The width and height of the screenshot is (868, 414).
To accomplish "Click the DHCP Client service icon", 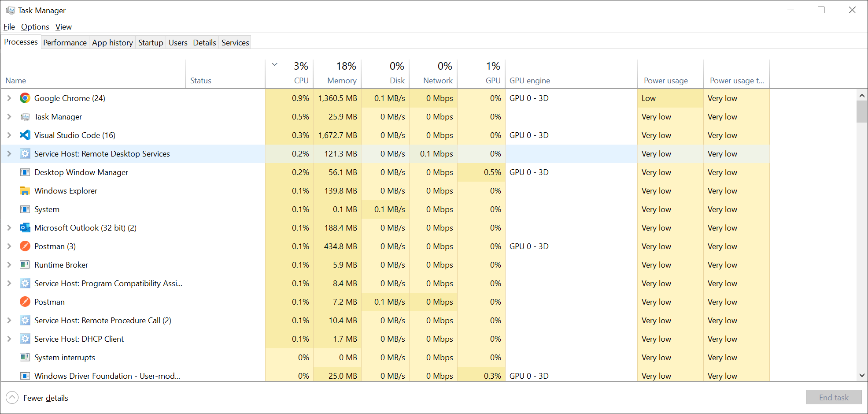I will [25, 339].
